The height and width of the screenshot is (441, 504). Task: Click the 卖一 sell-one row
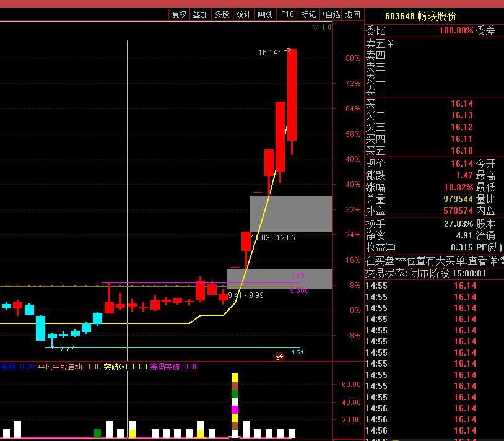pos(434,90)
